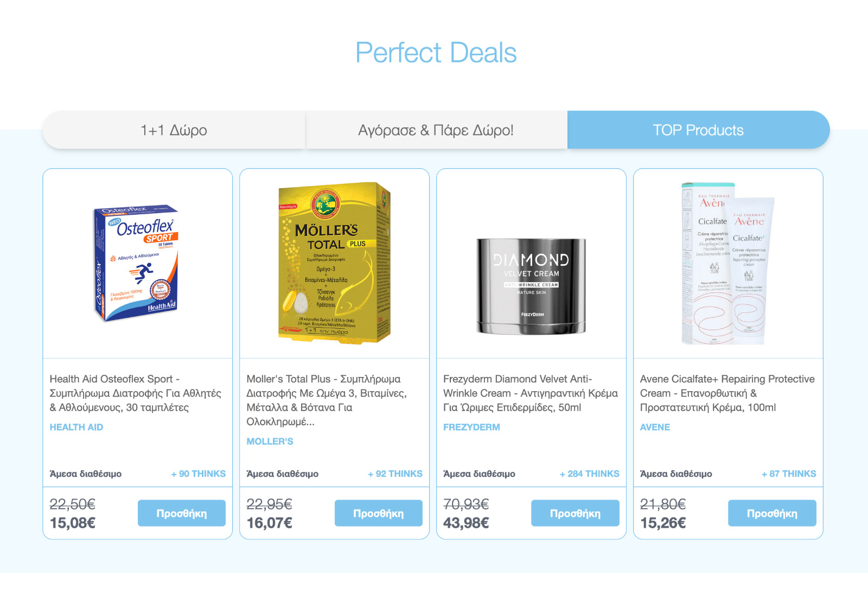Open the FREZYDERM brand link
The image size is (868, 595).
(x=471, y=427)
